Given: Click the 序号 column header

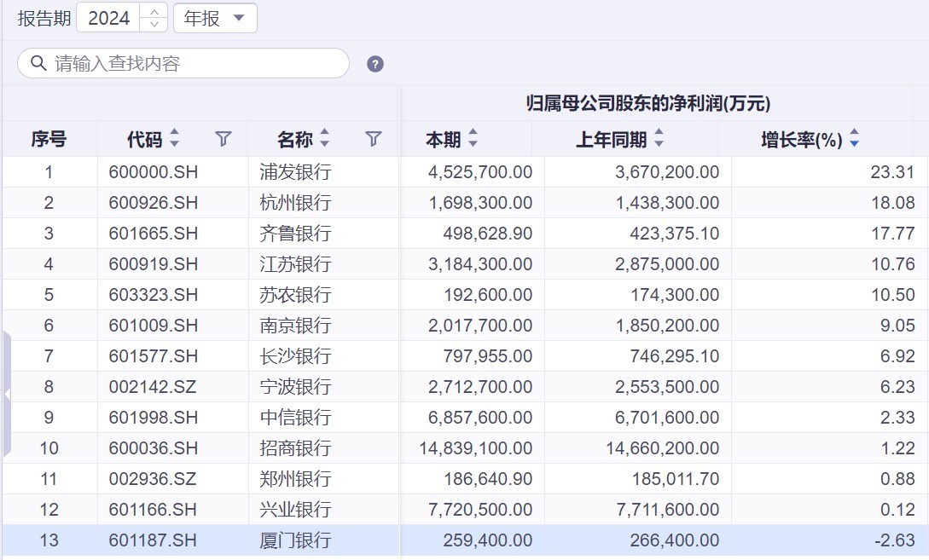Looking at the screenshot, I should (x=49, y=137).
